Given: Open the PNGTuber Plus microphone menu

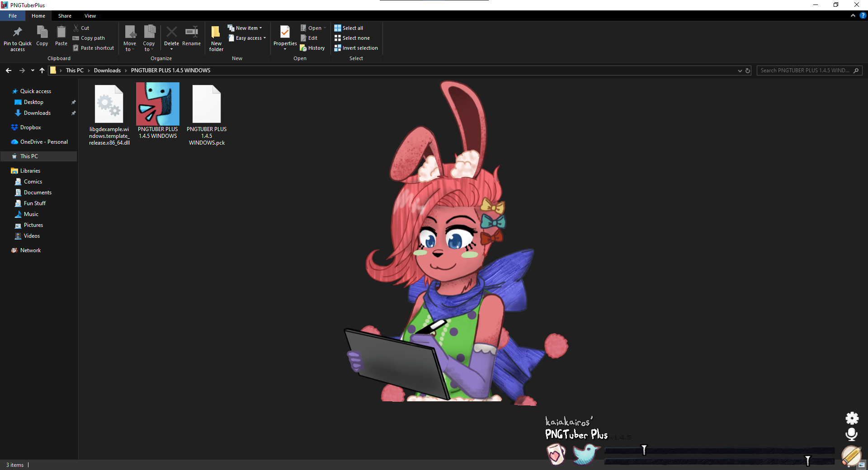Looking at the screenshot, I should tap(852, 434).
